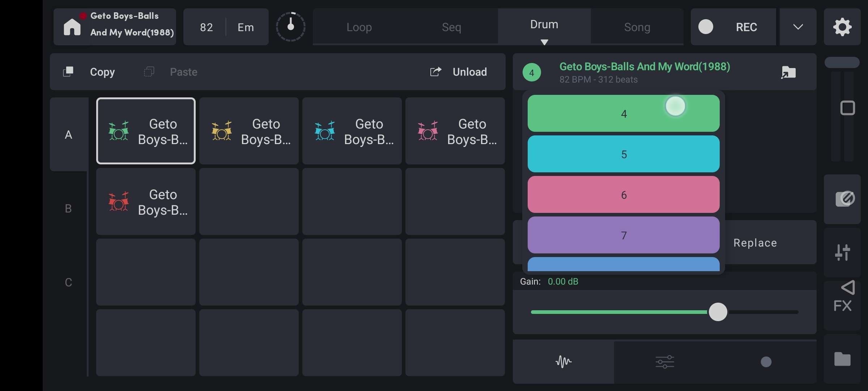The width and height of the screenshot is (868, 391).
Task: Click the Gain slider handle
Action: coord(718,312)
